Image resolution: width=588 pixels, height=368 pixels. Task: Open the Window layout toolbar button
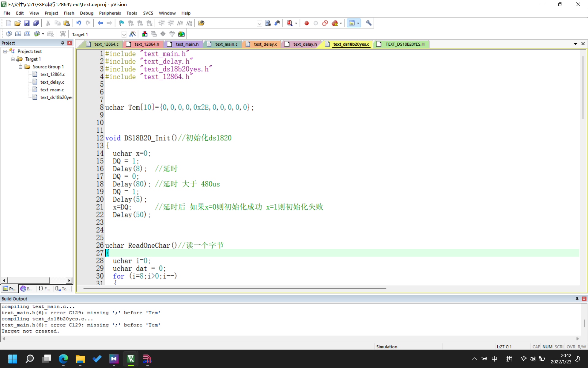point(352,23)
